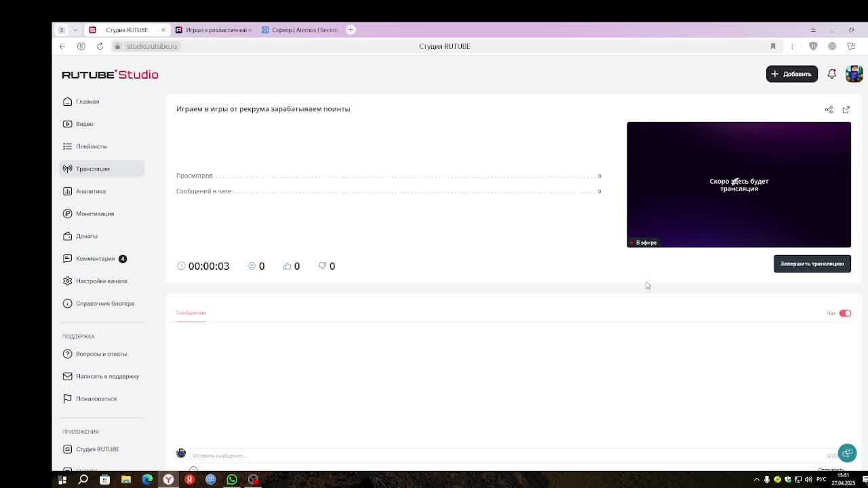Switch to Сервер Aternos tab
Viewport: 868px width, 488px height.
tap(300, 30)
